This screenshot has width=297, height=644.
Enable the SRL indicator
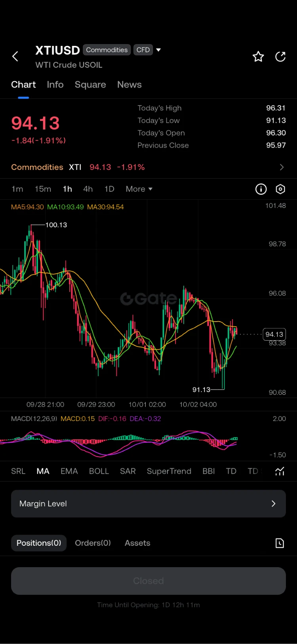click(18, 471)
